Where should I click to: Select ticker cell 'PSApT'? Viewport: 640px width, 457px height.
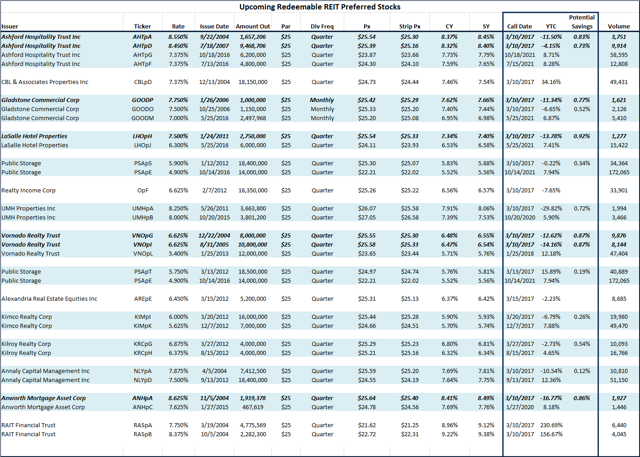click(x=142, y=272)
